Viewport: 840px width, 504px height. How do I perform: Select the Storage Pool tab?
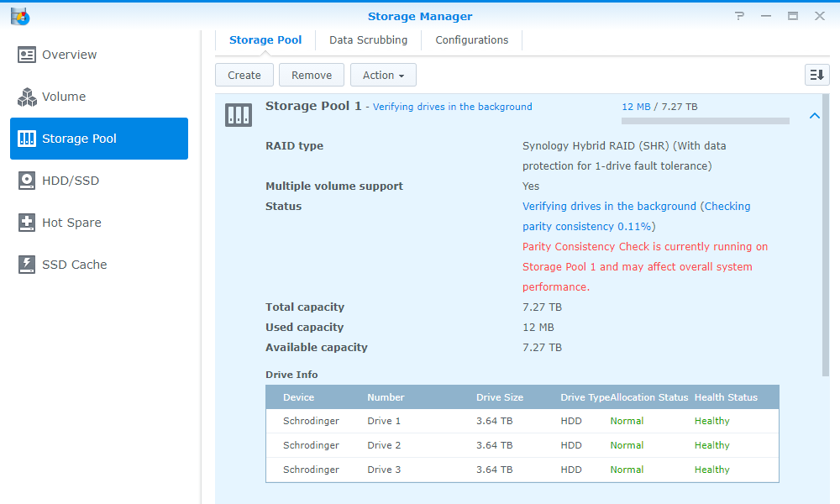(x=265, y=40)
